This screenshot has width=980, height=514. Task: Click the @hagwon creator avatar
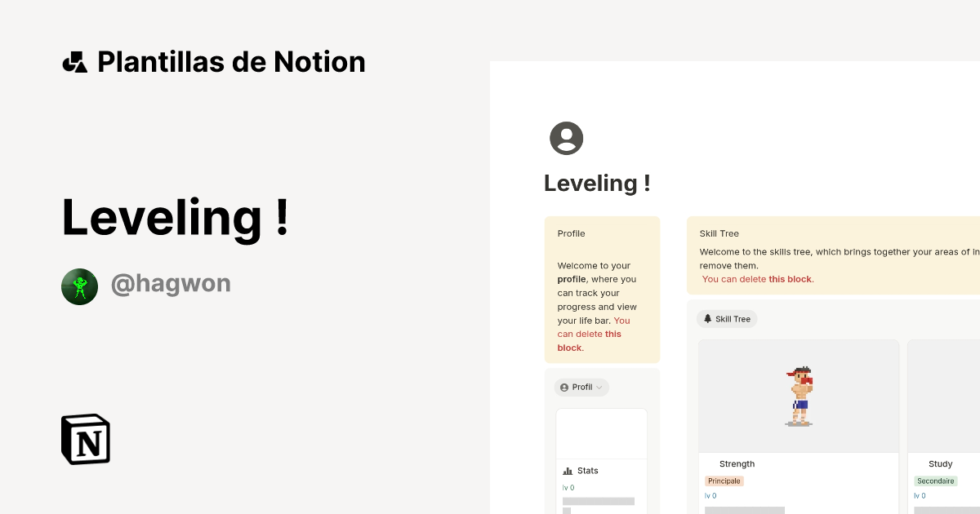[x=79, y=286]
